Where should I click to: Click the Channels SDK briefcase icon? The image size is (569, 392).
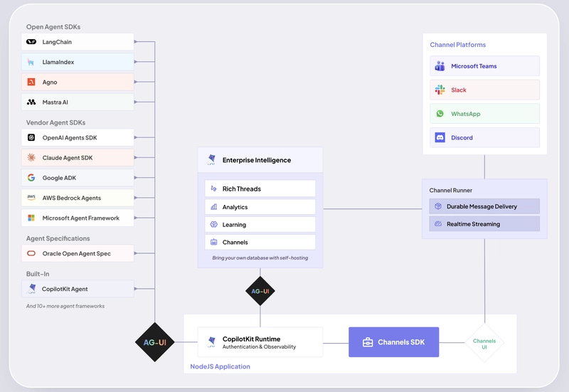tap(368, 342)
